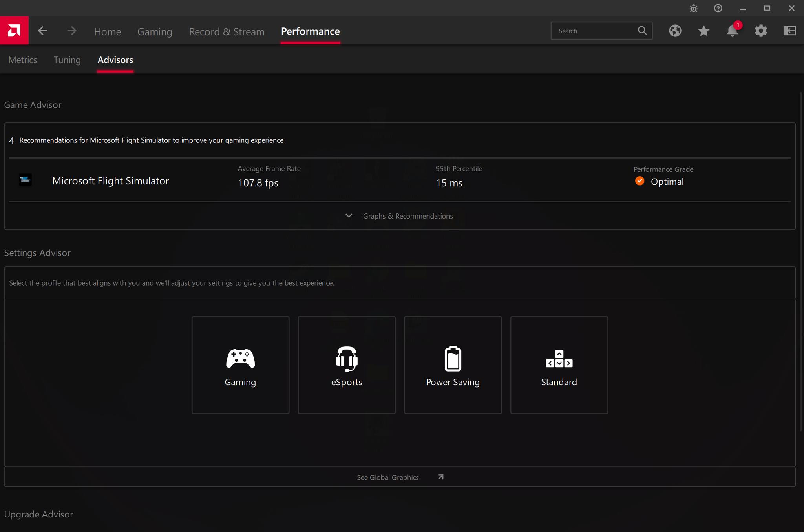Viewport: 804px width, 532px height.
Task: Click the orange Optimal checkmark icon
Action: click(x=640, y=181)
